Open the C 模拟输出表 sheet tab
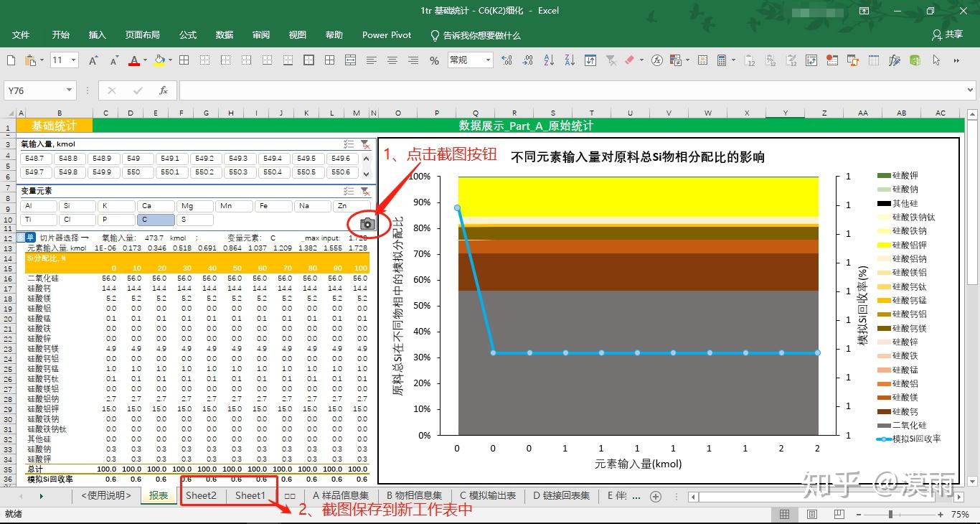This screenshot has height=524, width=980. (x=487, y=495)
